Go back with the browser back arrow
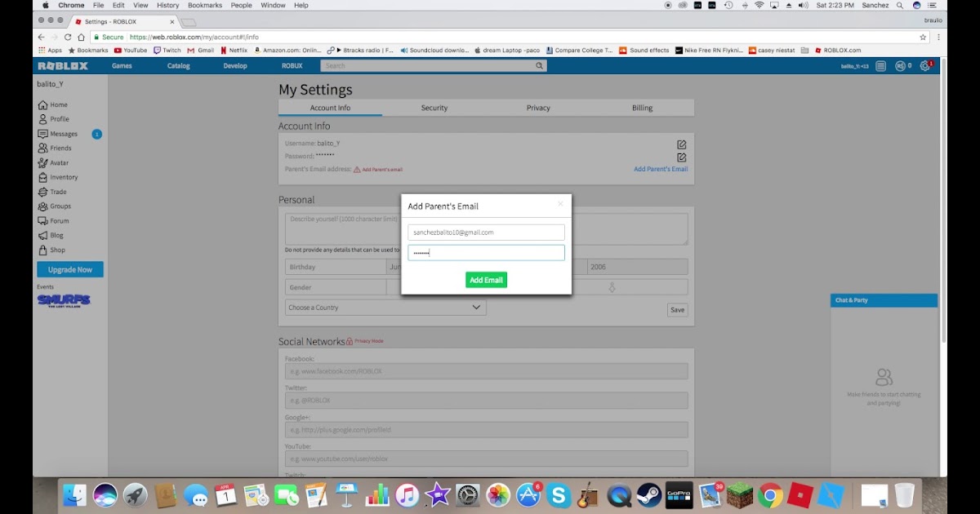The height and width of the screenshot is (514, 980). coord(42,37)
